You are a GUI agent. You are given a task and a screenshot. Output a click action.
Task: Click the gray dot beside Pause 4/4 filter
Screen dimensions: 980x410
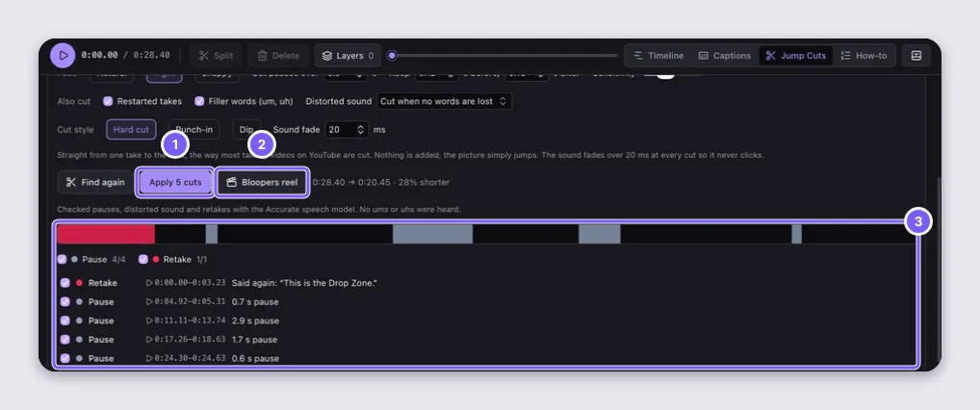point(74,259)
